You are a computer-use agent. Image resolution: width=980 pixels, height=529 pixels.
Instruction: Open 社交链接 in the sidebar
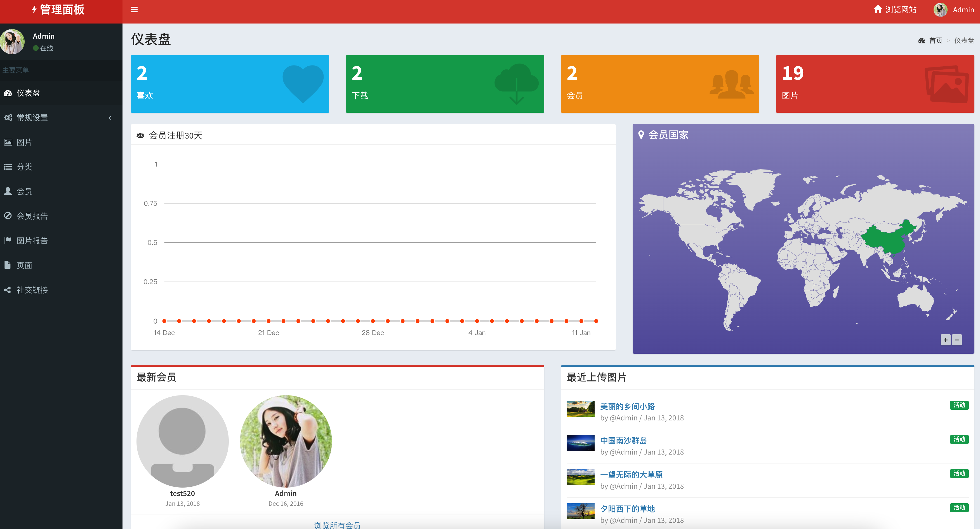click(61, 290)
